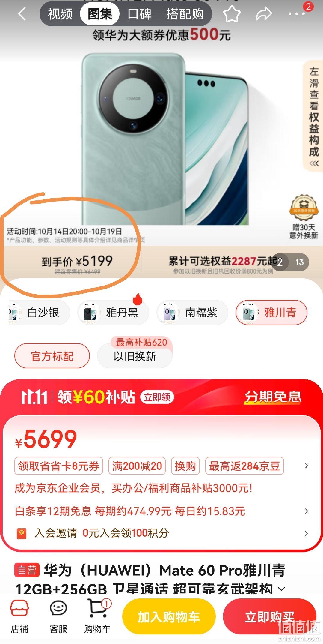Tap the red envelope 入会邀请 icon

(x=22, y=533)
